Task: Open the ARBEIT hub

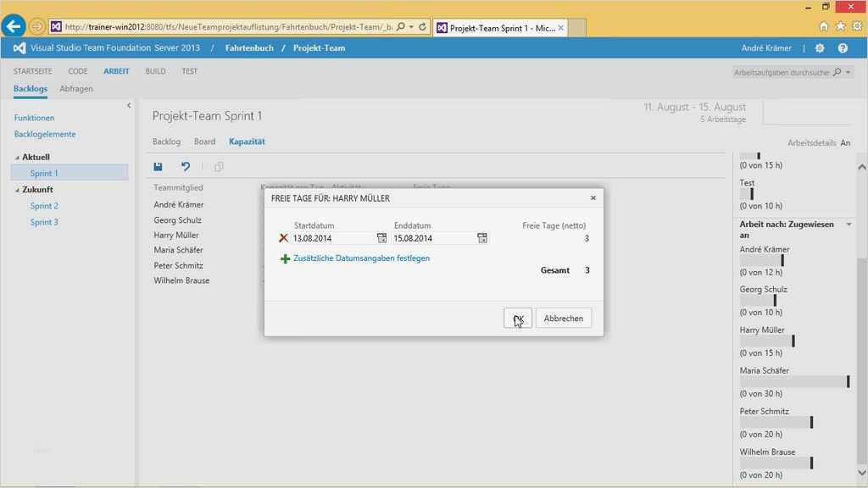Action: coord(116,71)
